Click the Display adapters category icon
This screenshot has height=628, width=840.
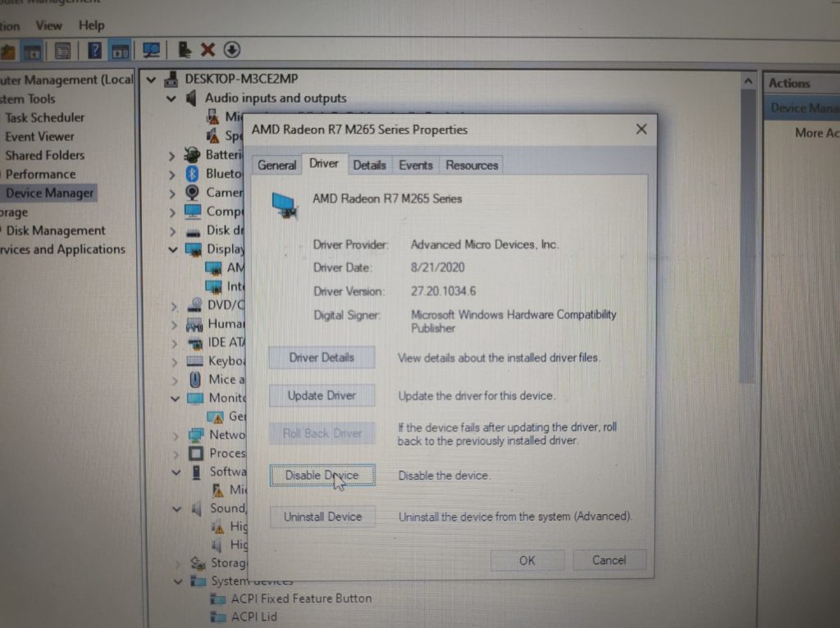(x=193, y=249)
